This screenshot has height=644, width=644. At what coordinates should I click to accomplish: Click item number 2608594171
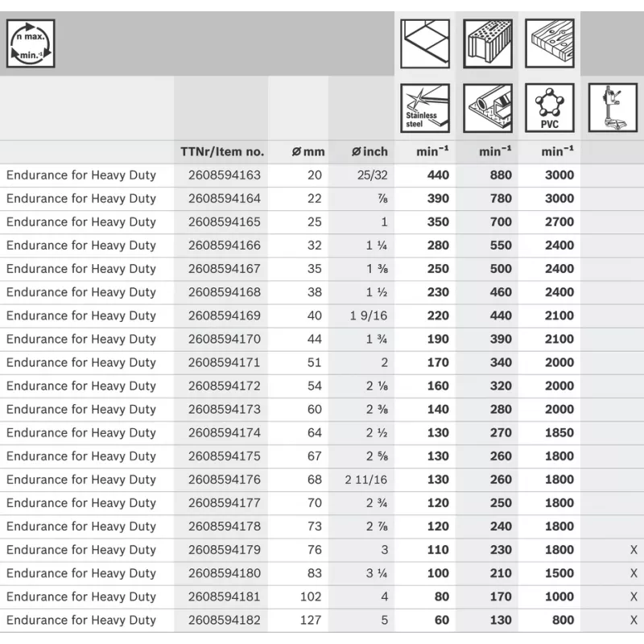[x=225, y=362]
